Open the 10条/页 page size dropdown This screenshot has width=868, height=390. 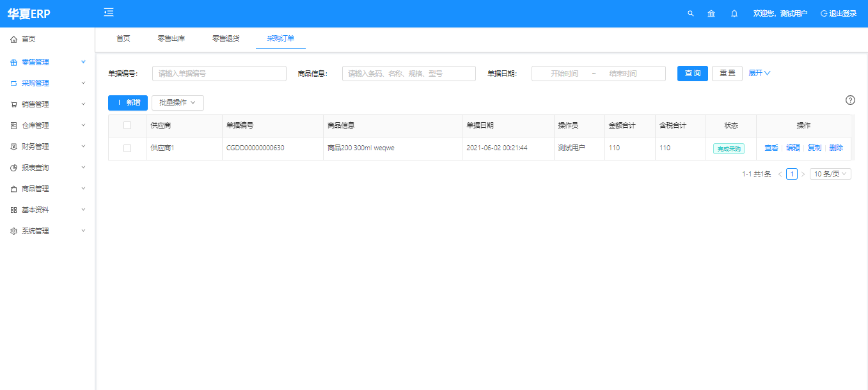point(830,174)
